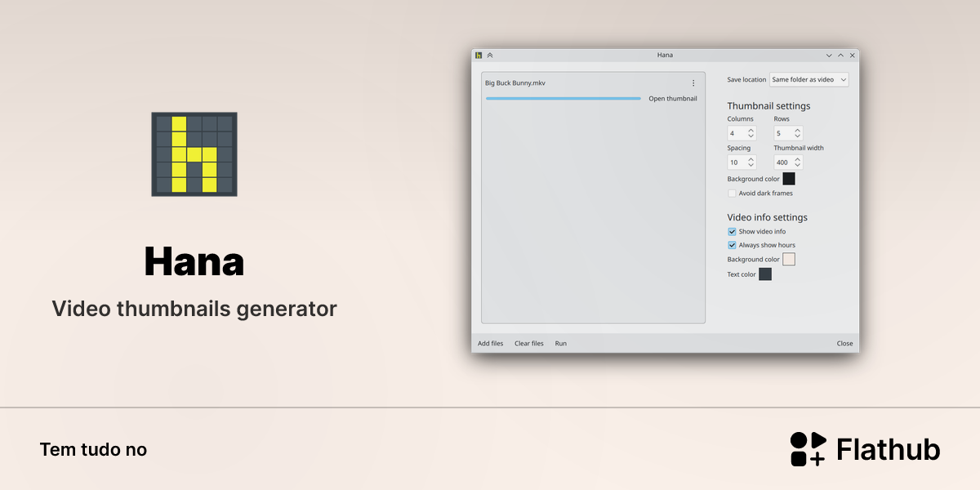Click the large Hana logo icon
This screenshot has width=980, height=490.
point(194,154)
